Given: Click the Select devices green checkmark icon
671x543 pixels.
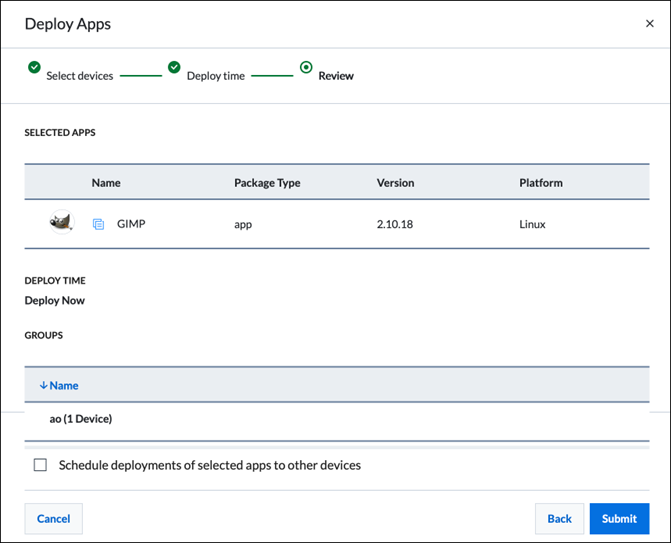Looking at the screenshot, I should coord(34,67).
